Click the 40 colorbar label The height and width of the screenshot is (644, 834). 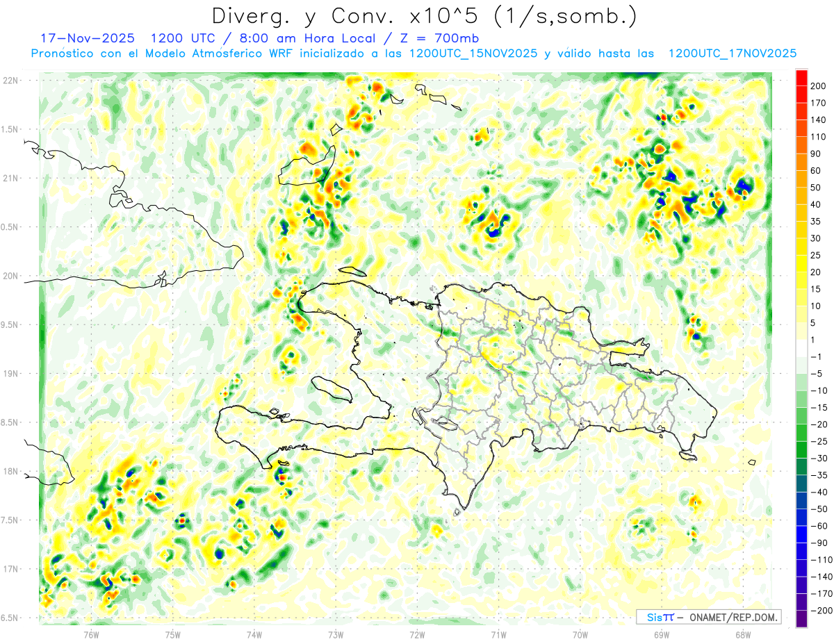point(817,204)
